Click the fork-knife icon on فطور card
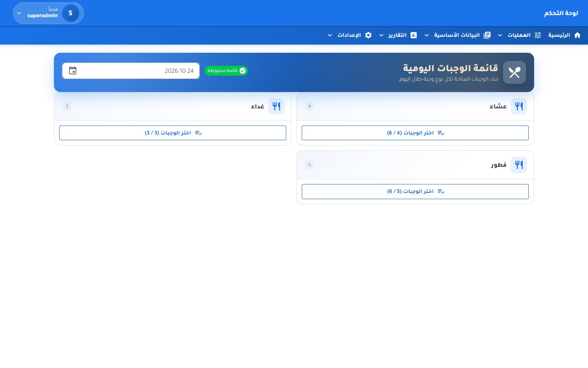This screenshot has height=368, width=588. pos(519,165)
